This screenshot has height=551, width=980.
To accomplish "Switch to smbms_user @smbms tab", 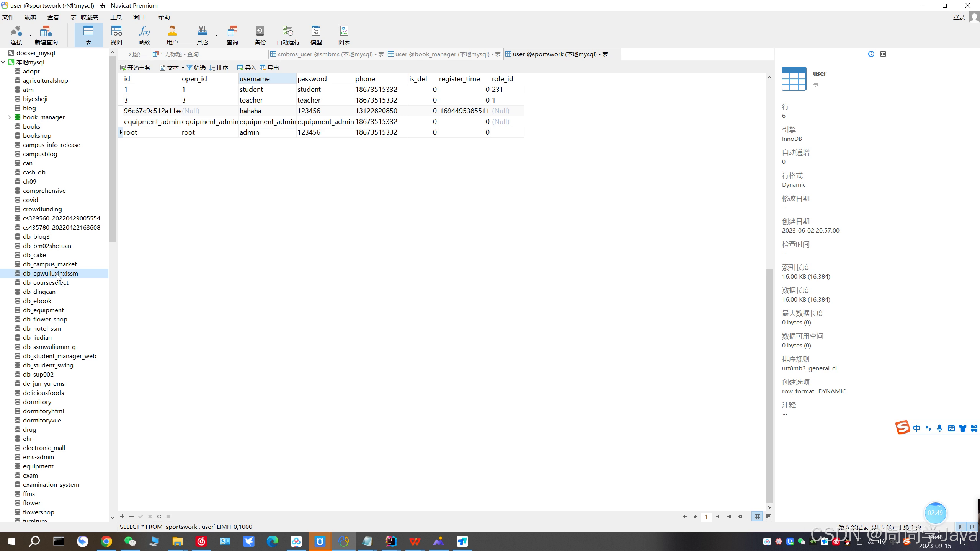I will pyautogui.click(x=327, y=54).
